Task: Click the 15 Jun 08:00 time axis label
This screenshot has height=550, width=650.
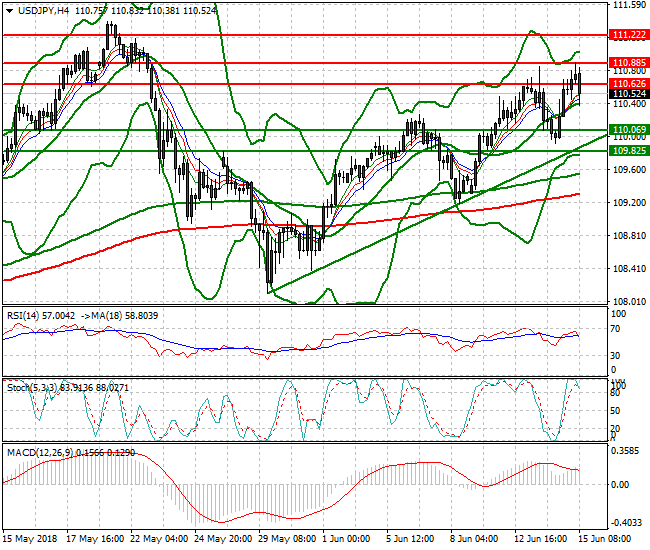Action: pyautogui.click(x=604, y=539)
